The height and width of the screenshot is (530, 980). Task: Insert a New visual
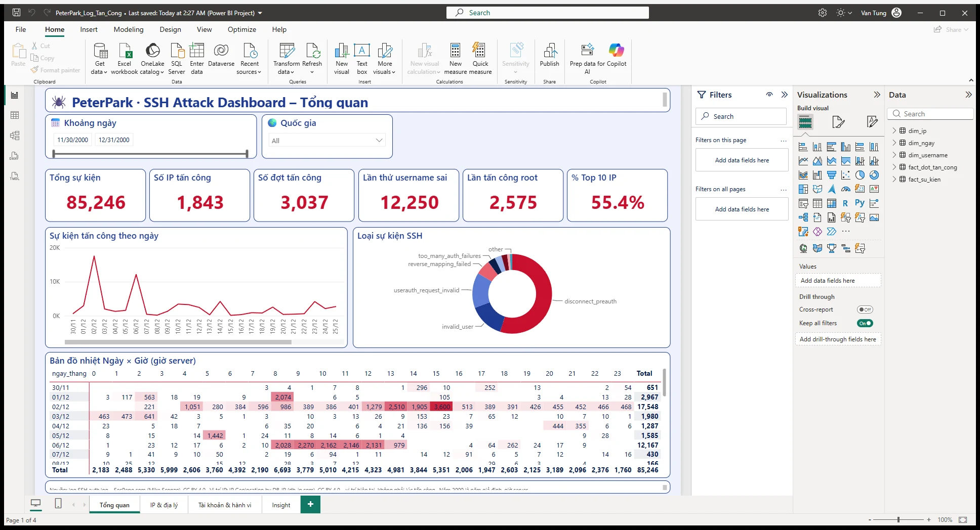342,59
